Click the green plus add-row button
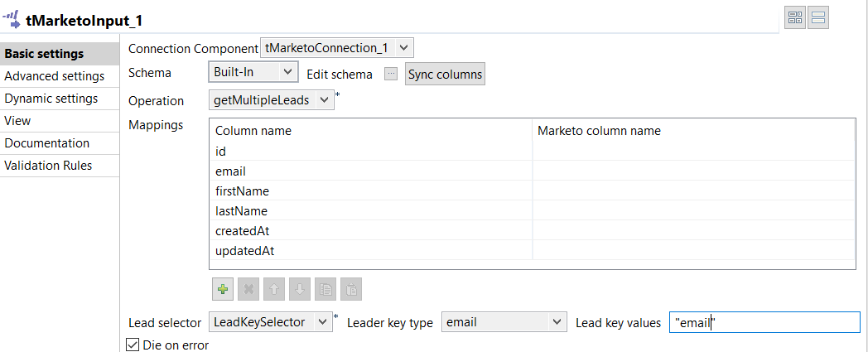This screenshot has height=352, width=868. pyautogui.click(x=222, y=289)
